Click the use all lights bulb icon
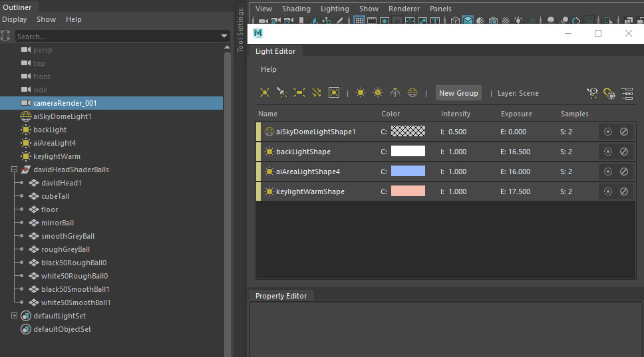 click(x=519, y=21)
